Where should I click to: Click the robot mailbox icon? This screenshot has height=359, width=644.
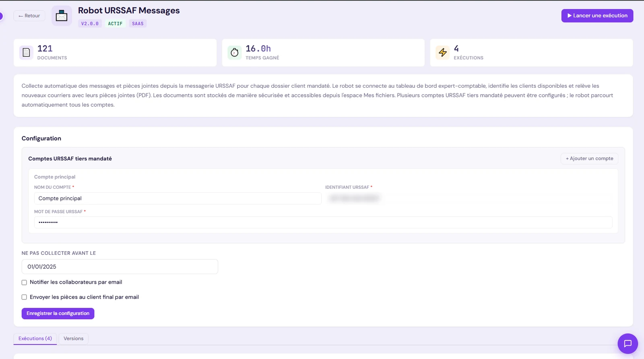[62, 16]
